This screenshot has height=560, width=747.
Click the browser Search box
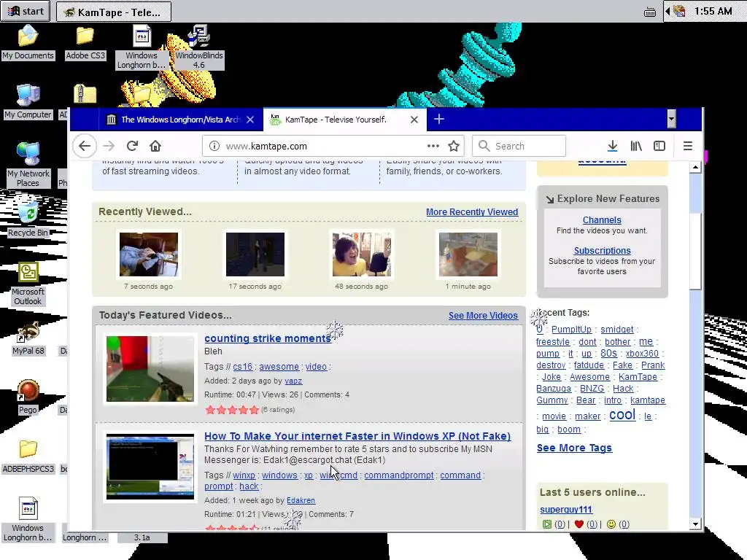point(519,146)
